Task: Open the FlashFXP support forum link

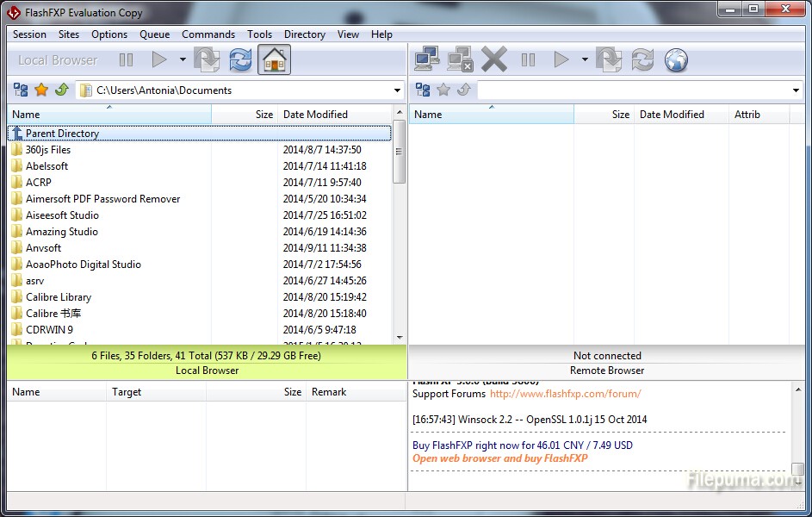Action: [565, 394]
